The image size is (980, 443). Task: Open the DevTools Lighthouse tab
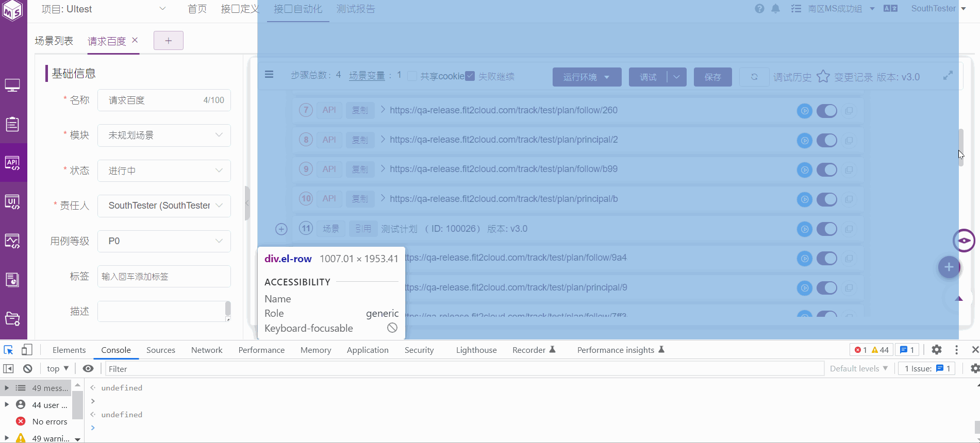click(x=476, y=350)
